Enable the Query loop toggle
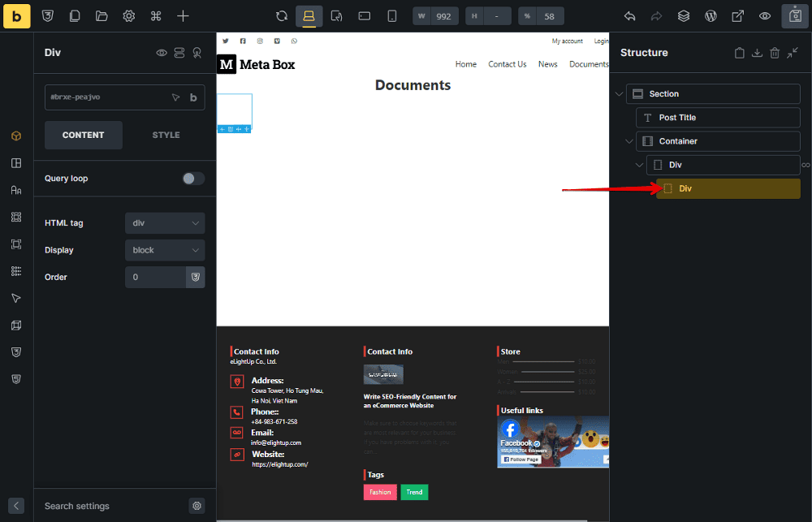This screenshot has width=812, height=522. [192, 178]
